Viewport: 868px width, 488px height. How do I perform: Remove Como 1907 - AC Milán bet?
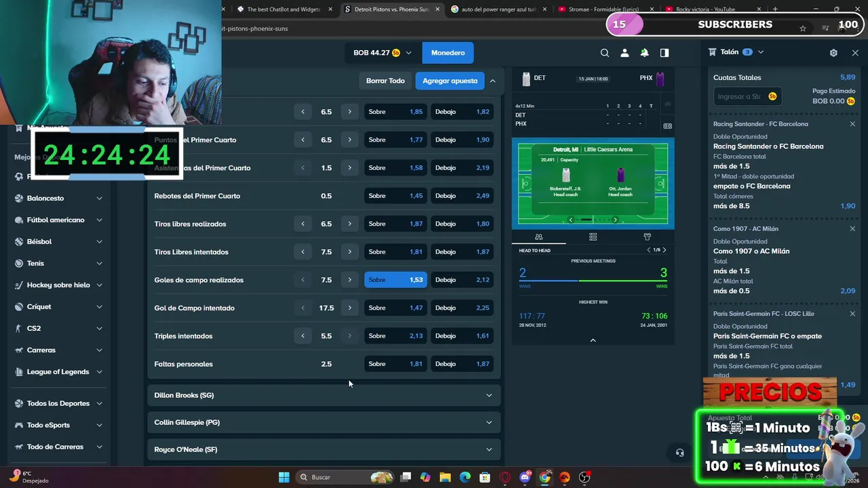click(x=852, y=228)
